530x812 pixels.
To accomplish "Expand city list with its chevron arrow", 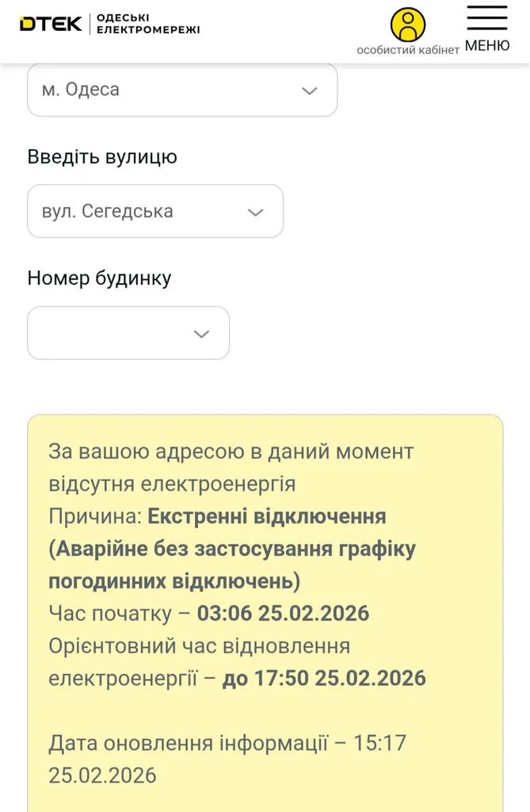I will pos(310,90).
